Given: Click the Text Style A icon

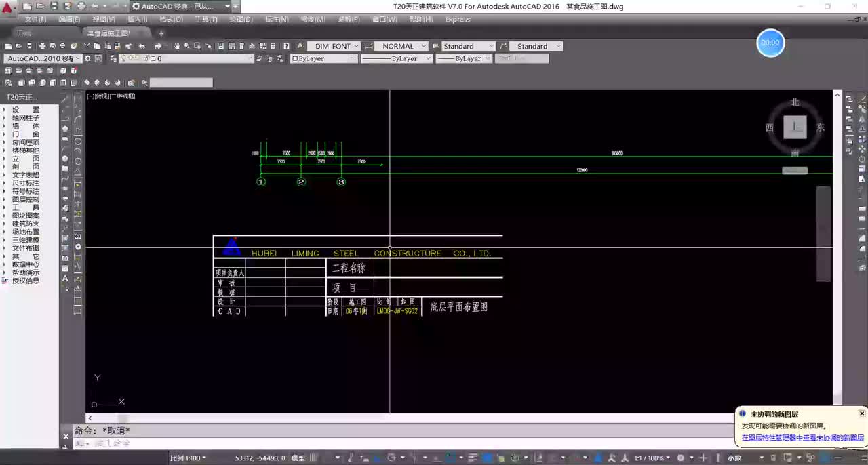Looking at the screenshot, I should pos(300,46).
